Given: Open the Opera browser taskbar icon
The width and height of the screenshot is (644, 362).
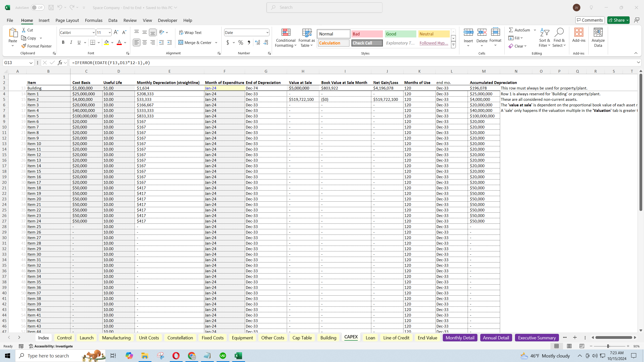Looking at the screenshot, I should click(176, 356).
